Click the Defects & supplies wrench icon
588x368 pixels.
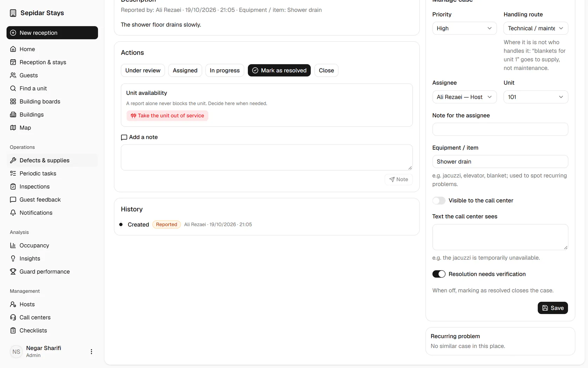click(13, 160)
